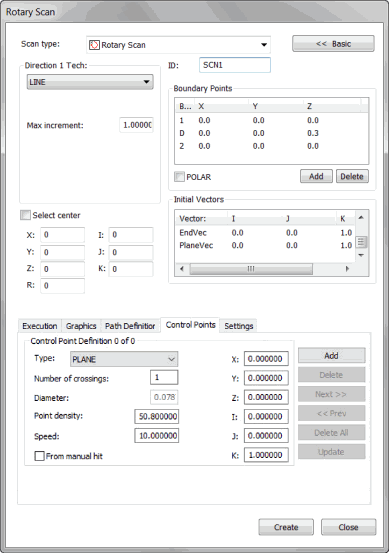Image resolution: width=389 pixels, height=553 pixels.
Task: Click the Update button
Action: coord(332,452)
